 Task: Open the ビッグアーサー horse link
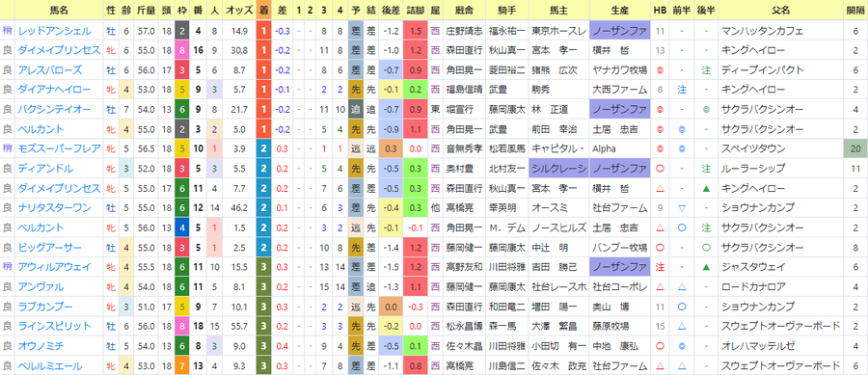tap(50, 247)
